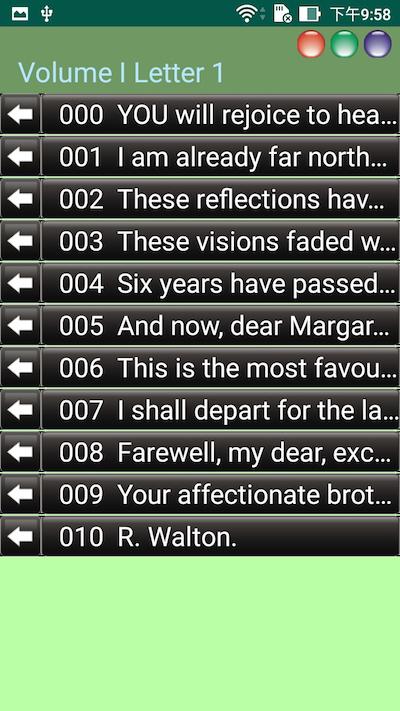Click back arrow beside line 008
This screenshot has width=400, height=711.
point(20,452)
